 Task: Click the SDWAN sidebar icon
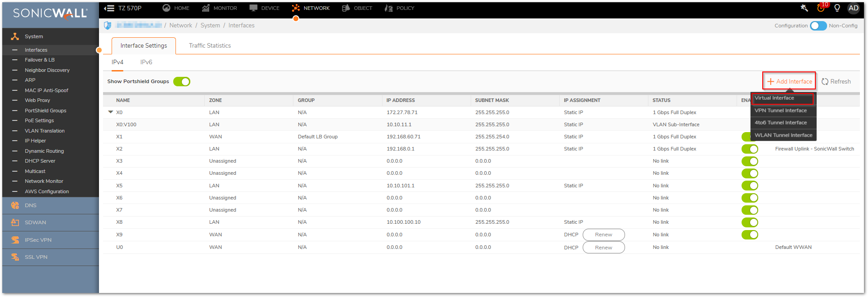[x=15, y=222]
